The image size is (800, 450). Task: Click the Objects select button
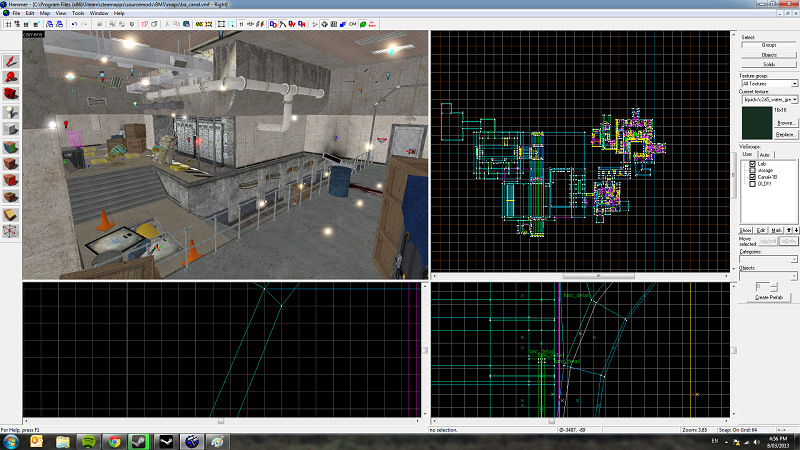point(769,55)
